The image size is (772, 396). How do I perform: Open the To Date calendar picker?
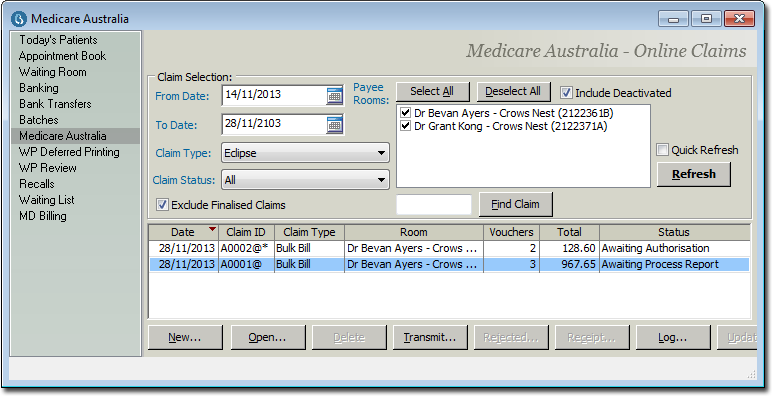(334, 125)
